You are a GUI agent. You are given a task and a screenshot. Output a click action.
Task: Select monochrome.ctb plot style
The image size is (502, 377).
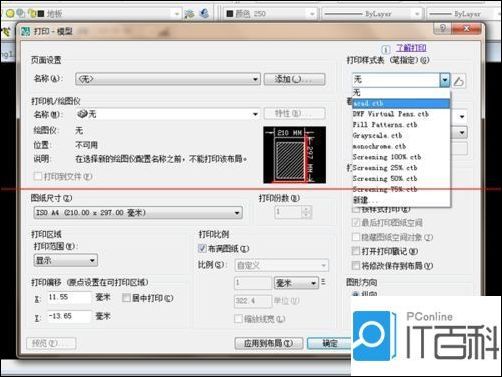401,146
